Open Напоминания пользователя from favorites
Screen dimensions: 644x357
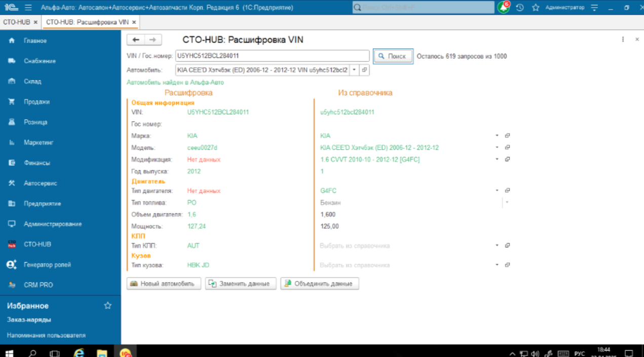(x=46, y=335)
